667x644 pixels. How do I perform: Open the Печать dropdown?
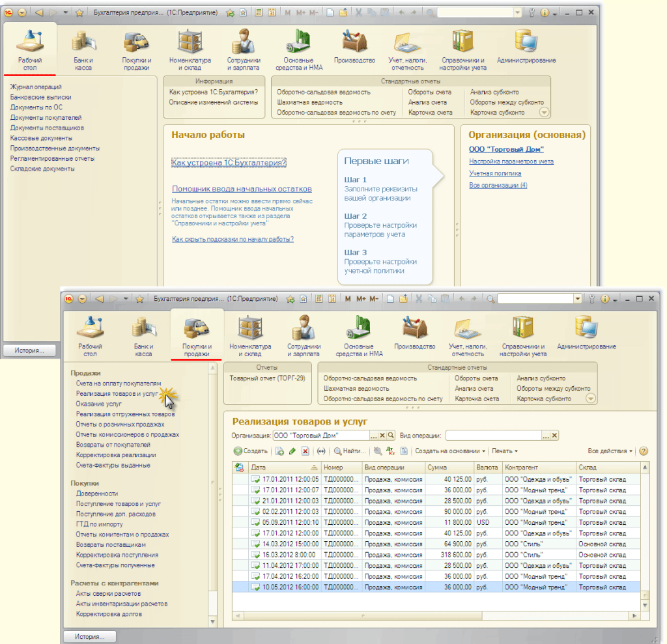coord(505,451)
